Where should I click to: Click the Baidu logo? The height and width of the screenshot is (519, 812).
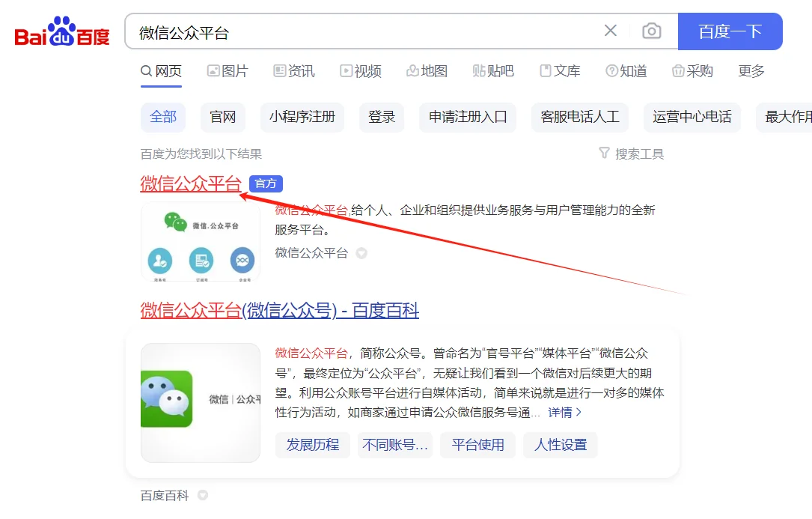(x=62, y=31)
